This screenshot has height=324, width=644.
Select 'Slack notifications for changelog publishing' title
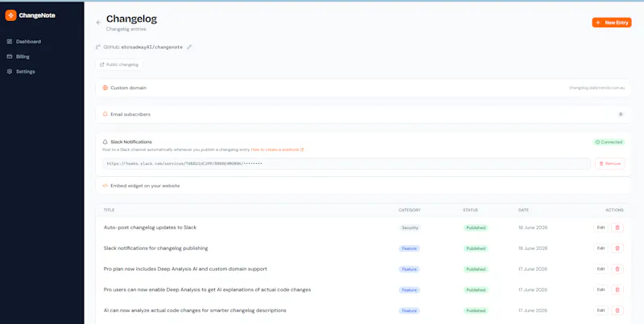[155, 248]
